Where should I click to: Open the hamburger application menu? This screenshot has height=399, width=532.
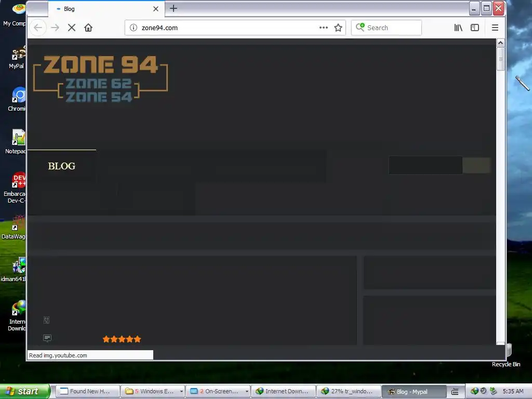495,28
